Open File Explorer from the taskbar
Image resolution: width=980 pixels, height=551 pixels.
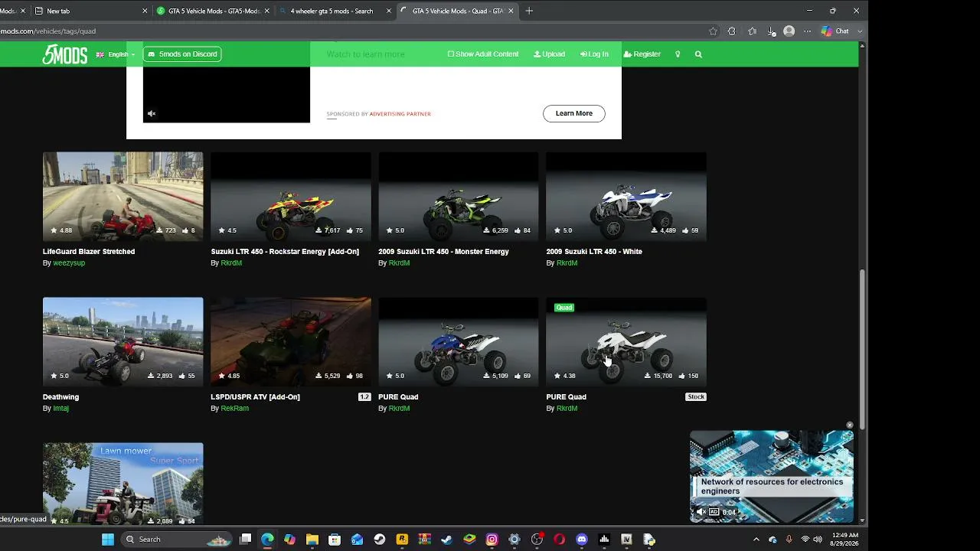[x=312, y=540]
